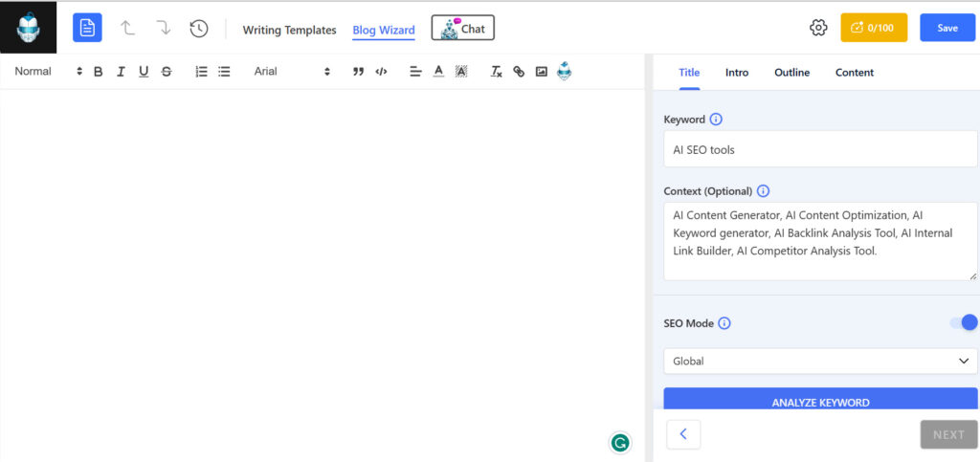This screenshot has height=462, width=980.
Task: Insert a hyperlink
Action: [519, 72]
